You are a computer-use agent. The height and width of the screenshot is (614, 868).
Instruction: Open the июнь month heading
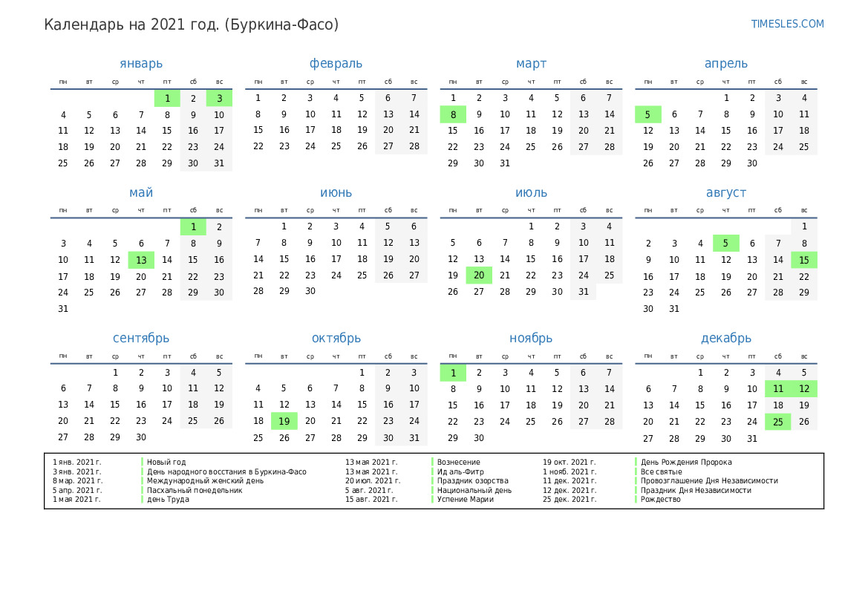click(x=336, y=193)
